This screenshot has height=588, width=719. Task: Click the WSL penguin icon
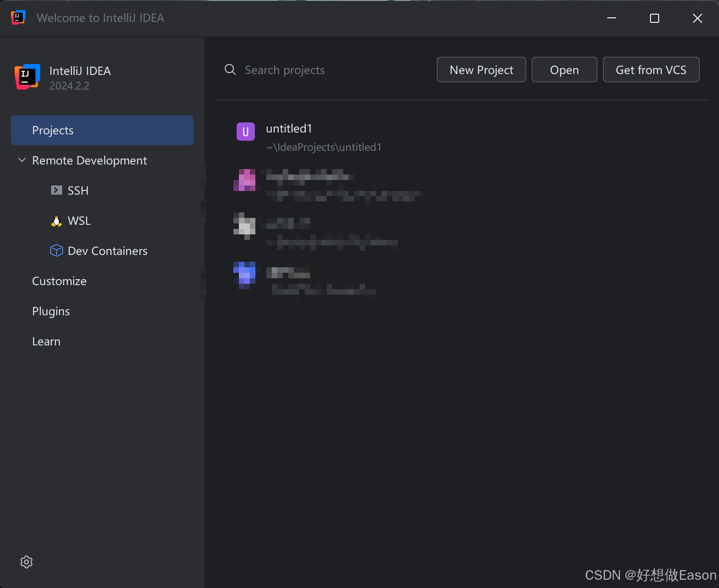pos(56,221)
